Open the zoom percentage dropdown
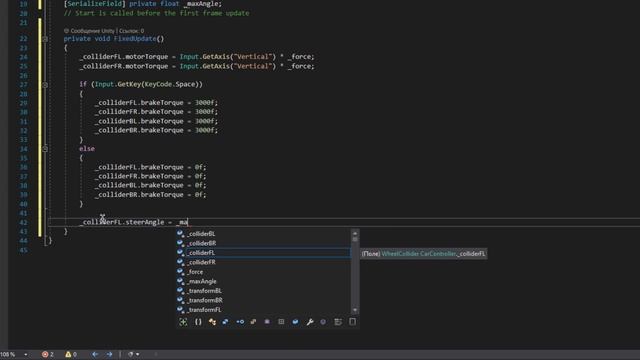Image resolution: width=640 pixels, height=360 pixels. [x=25, y=354]
